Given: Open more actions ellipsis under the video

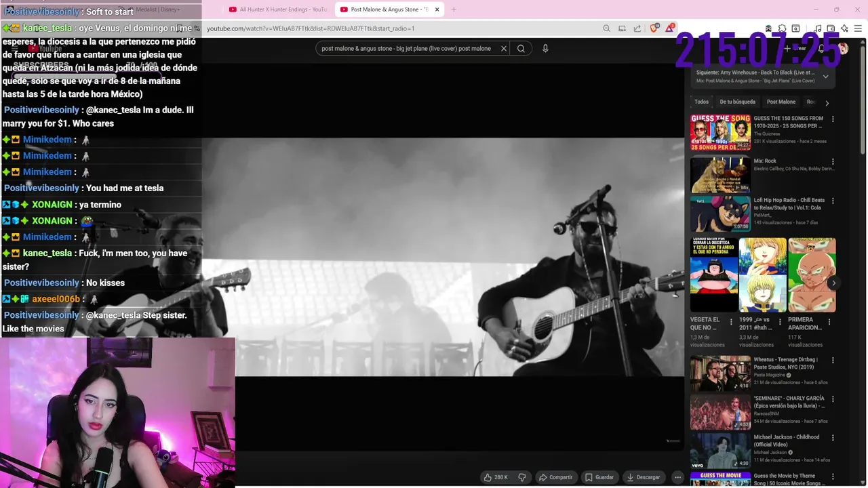Looking at the screenshot, I should pyautogui.click(x=677, y=477).
